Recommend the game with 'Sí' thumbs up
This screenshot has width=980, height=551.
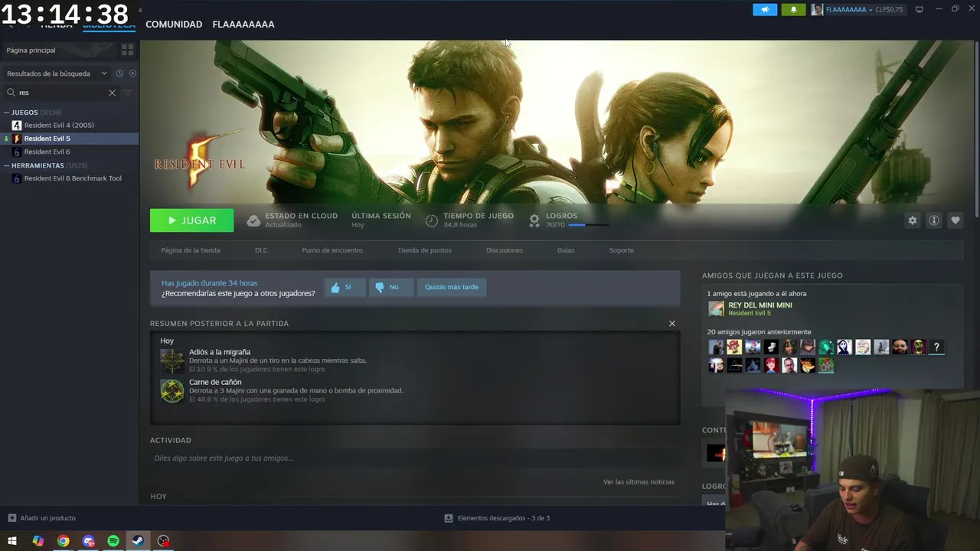point(345,287)
